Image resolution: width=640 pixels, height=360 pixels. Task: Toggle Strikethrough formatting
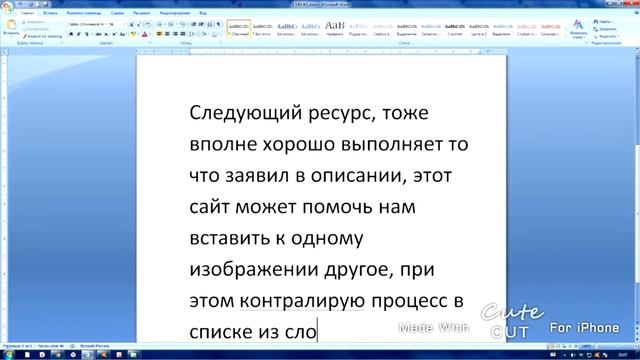pos(98,34)
